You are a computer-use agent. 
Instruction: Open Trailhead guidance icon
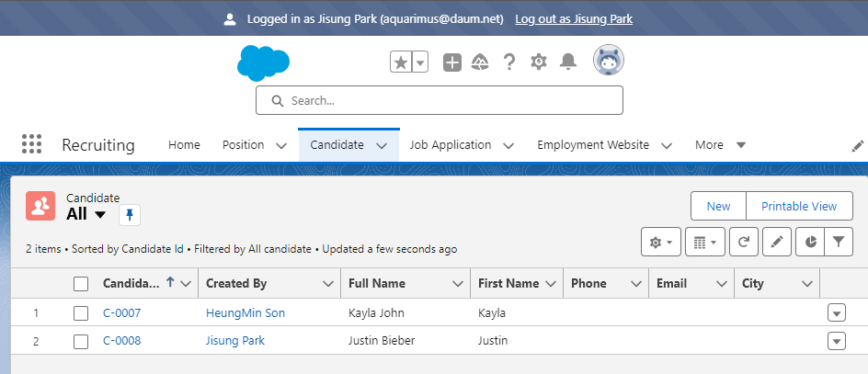coord(480,62)
